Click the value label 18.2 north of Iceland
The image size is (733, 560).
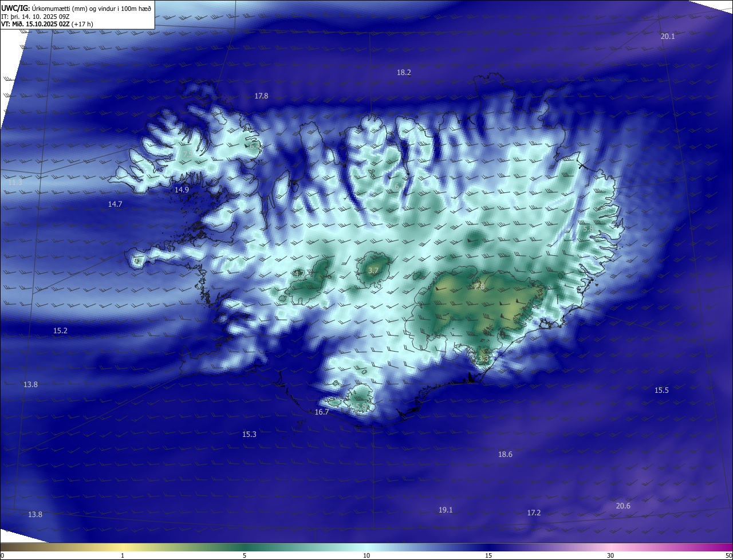coord(404,73)
